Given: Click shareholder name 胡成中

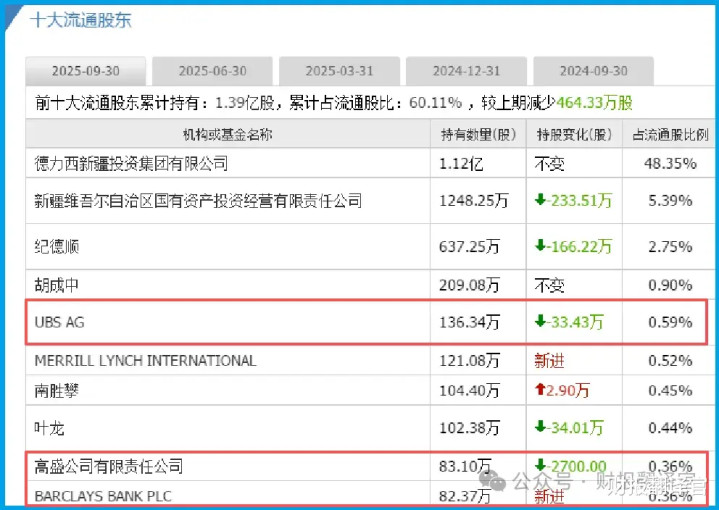Looking at the screenshot, I should click(57, 285).
